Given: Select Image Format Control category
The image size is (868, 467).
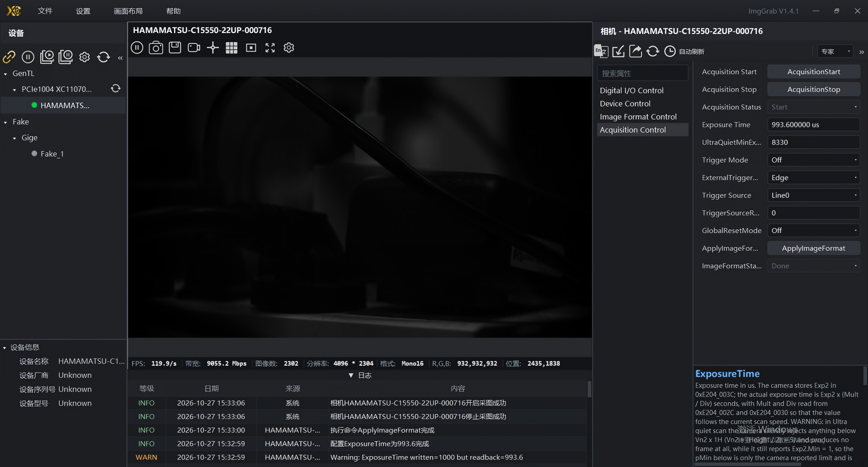Looking at the screenshot, I should pos(642,117).
